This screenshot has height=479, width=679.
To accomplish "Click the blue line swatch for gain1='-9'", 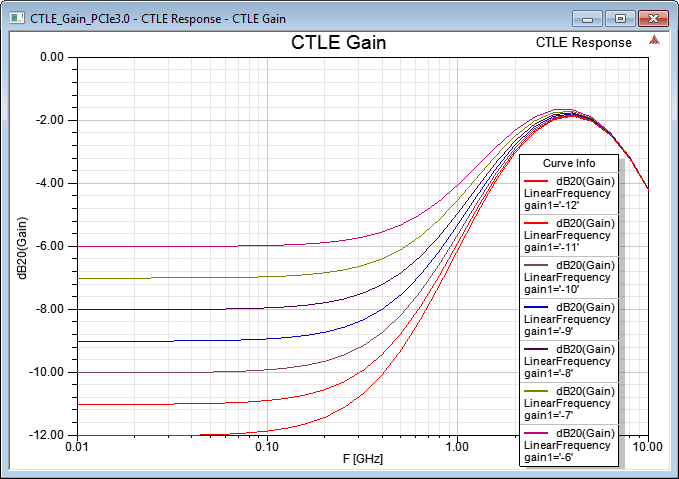I will click(536, 307).
